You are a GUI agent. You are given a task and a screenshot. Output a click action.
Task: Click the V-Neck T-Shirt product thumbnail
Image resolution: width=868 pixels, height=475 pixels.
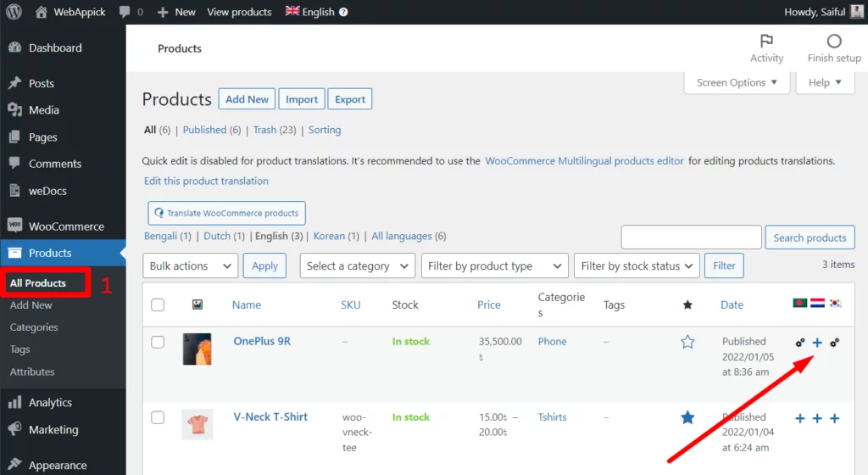197,425
